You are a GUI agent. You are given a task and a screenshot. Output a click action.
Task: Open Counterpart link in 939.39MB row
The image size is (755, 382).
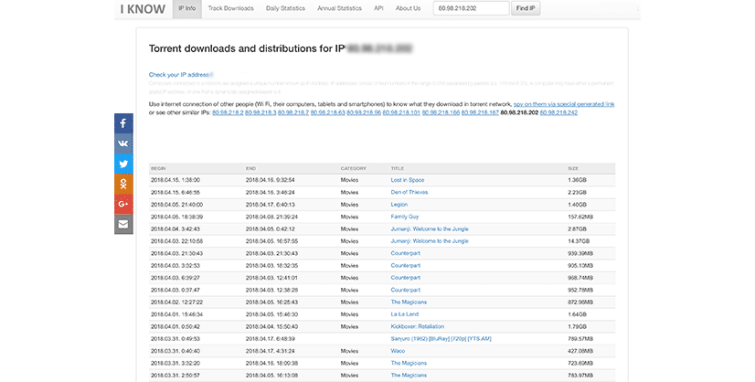point(405,253)
